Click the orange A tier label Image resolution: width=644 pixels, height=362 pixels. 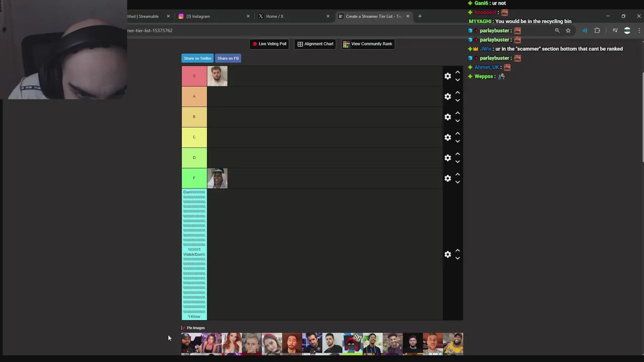(194, 97)
